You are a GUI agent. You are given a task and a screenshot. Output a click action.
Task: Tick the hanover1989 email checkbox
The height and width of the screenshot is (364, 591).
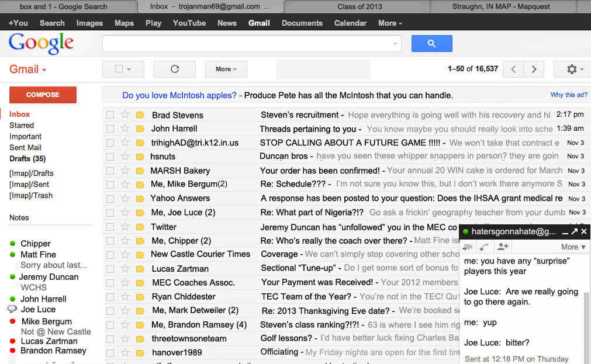coord(110,353)
